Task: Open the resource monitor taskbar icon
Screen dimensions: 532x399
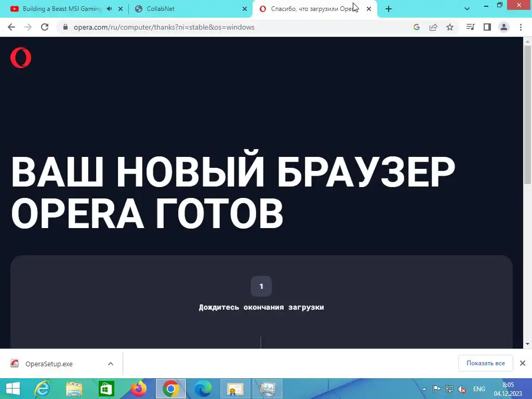Action: (x=268, y=389)
